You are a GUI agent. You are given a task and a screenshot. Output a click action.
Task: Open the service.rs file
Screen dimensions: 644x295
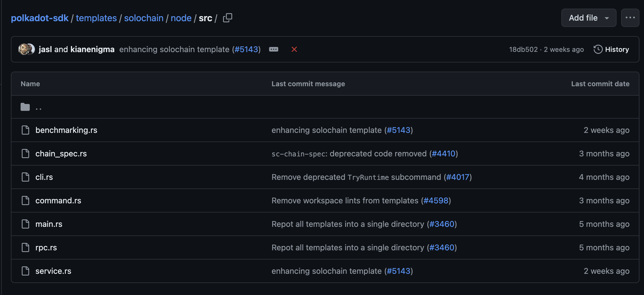coord(53,271)
